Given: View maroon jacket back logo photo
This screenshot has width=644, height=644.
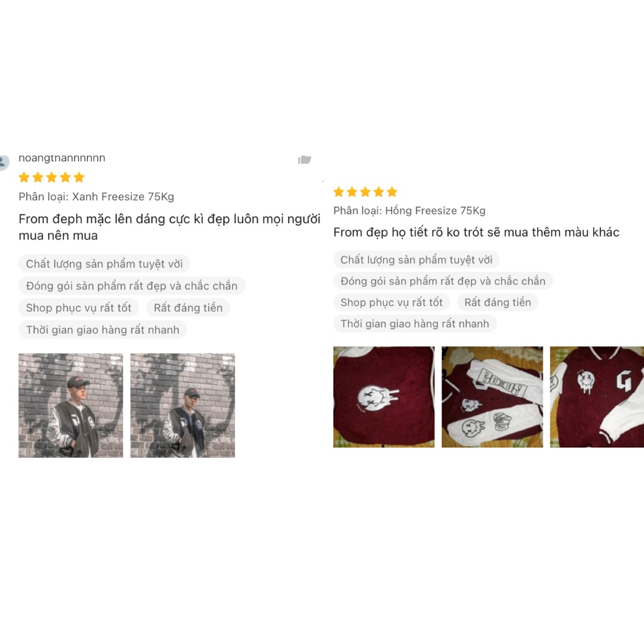Looking at the screenshot, I should 384,397.
